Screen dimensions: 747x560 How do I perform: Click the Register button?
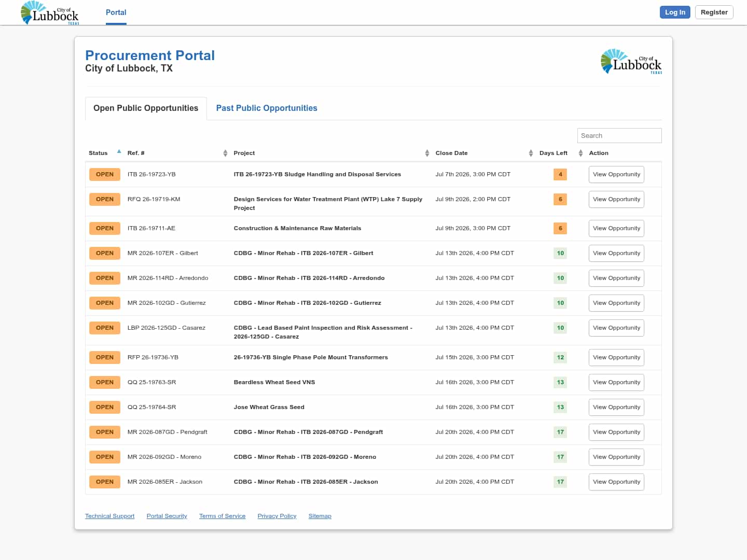pyautogui.click(x=714, y=12)
